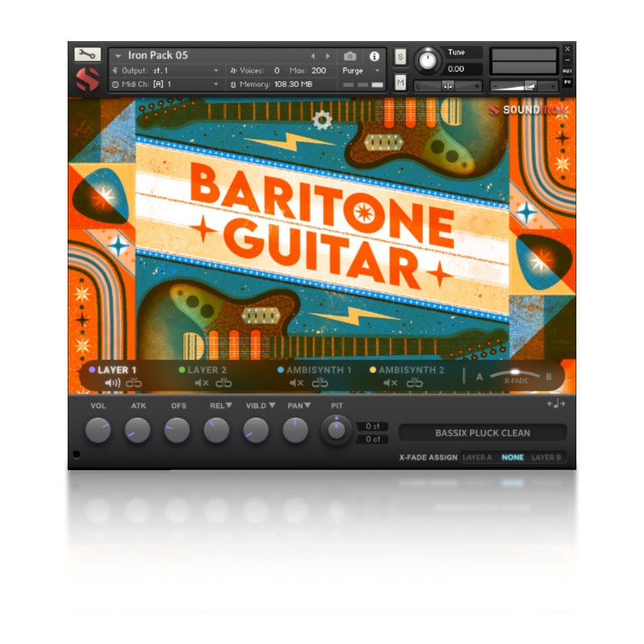Unmute Ambisynth 1 with its speaker icon

click(x=293, y=382)
